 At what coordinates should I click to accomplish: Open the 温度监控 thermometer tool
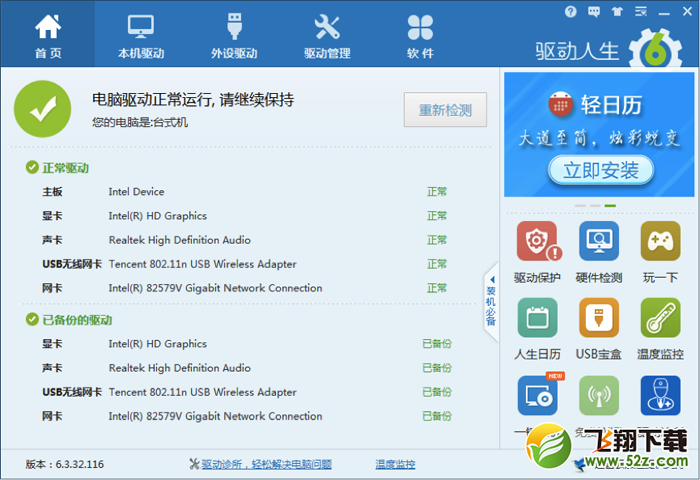660,330
